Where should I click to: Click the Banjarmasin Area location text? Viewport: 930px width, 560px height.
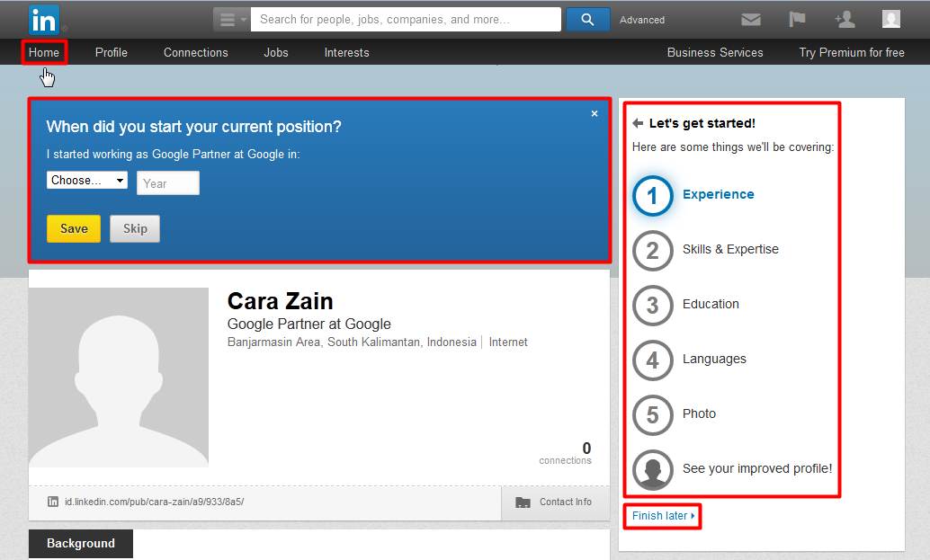[352, 342]
